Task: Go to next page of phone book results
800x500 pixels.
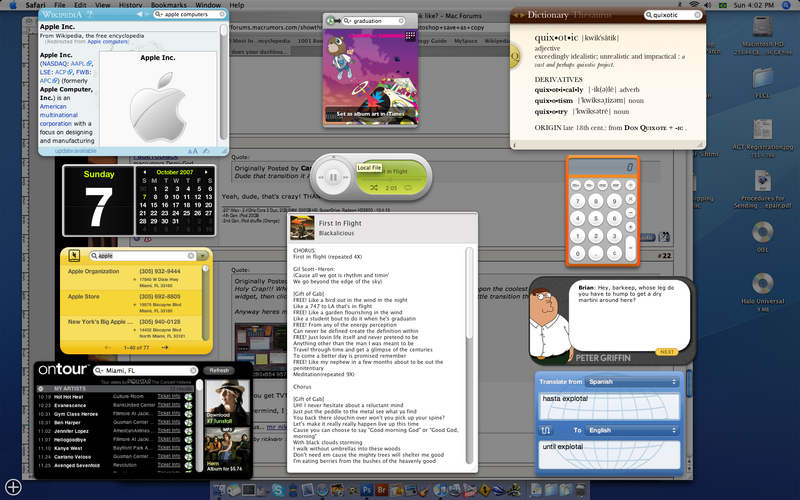Action: [x=165, y=347]
